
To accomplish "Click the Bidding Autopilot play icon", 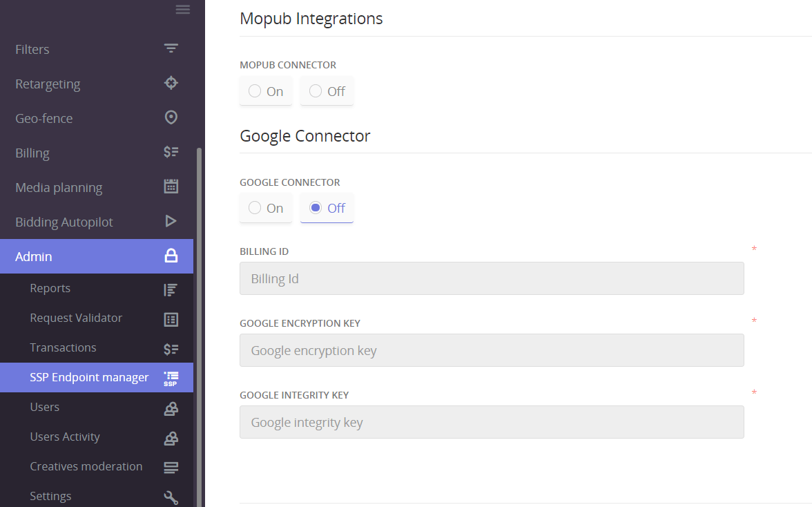I will coord(171,221).
